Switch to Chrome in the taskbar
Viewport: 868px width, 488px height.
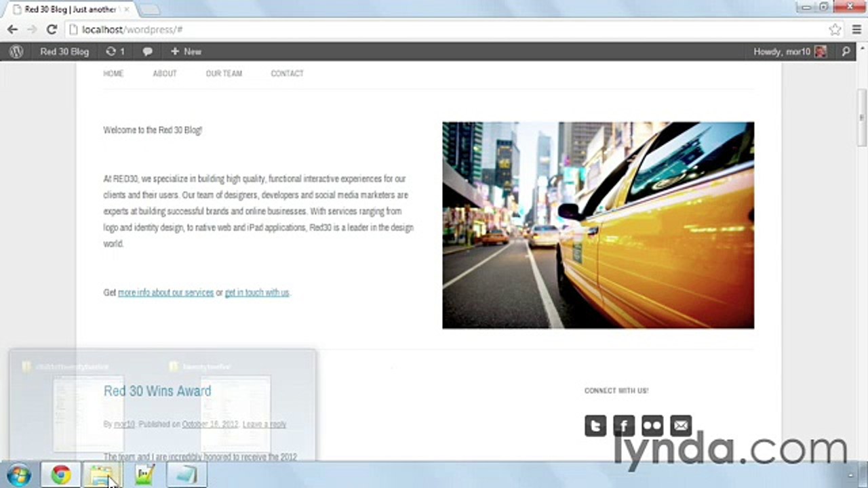(61, 475)
